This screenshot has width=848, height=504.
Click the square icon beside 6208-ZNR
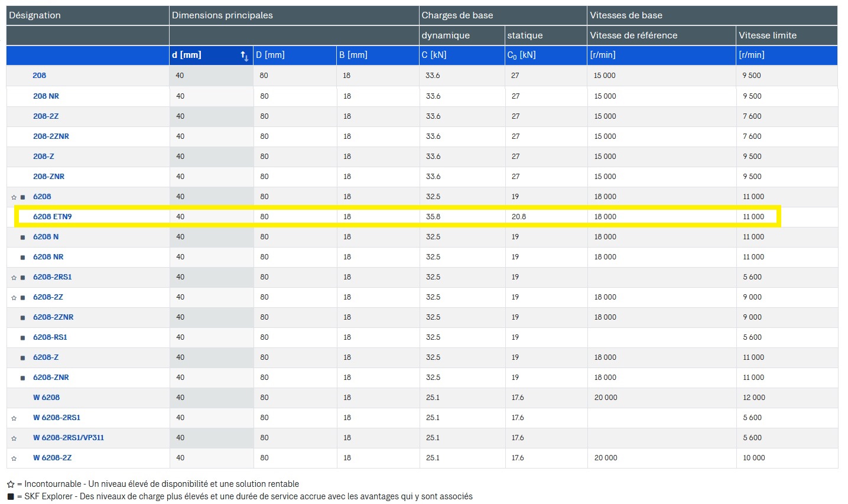click(x=22, y=378)
